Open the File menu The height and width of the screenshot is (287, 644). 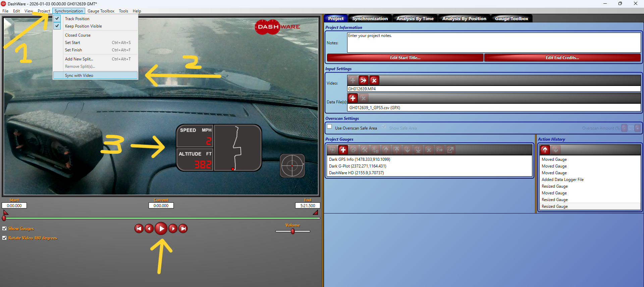pos(5,11)
